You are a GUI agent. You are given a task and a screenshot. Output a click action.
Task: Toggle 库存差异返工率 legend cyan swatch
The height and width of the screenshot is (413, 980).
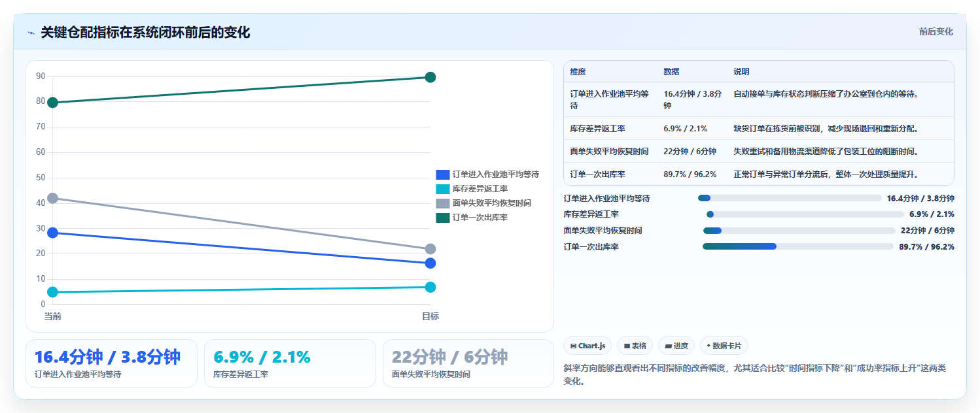442,189
